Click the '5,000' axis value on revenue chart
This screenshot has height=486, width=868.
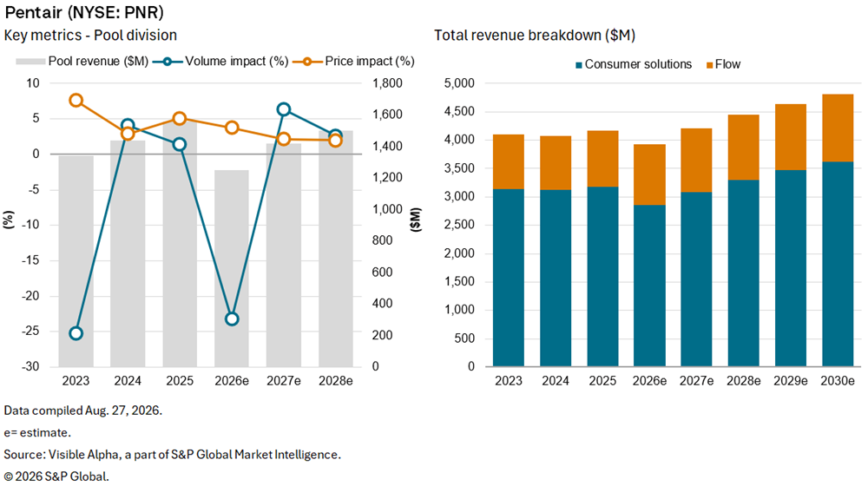(x=459, y=83)
